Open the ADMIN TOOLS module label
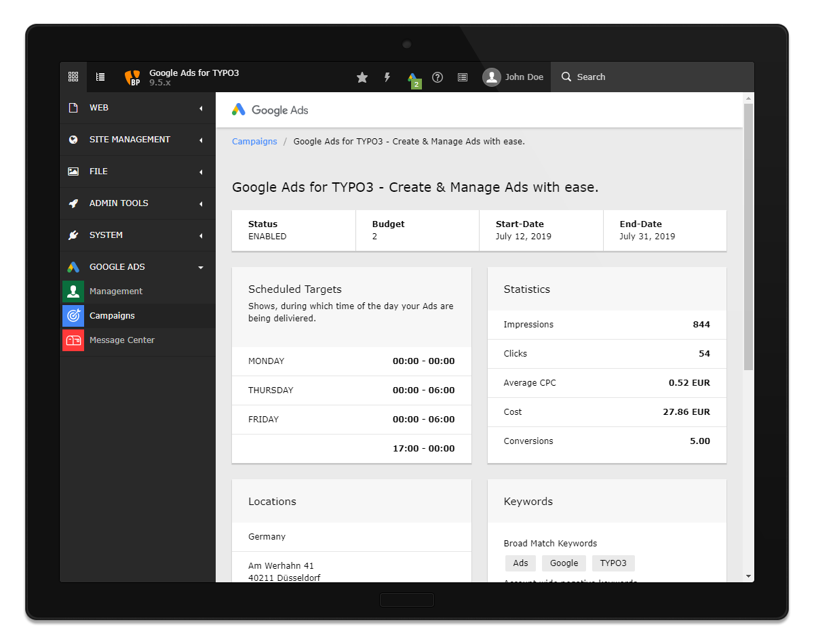The image size is (814, 644). (x=119, y=203)
